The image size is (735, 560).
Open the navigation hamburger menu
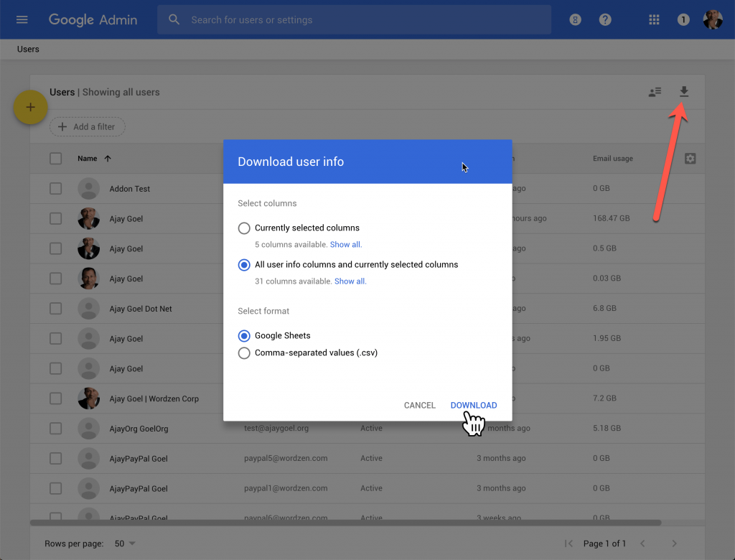[21, 19]
